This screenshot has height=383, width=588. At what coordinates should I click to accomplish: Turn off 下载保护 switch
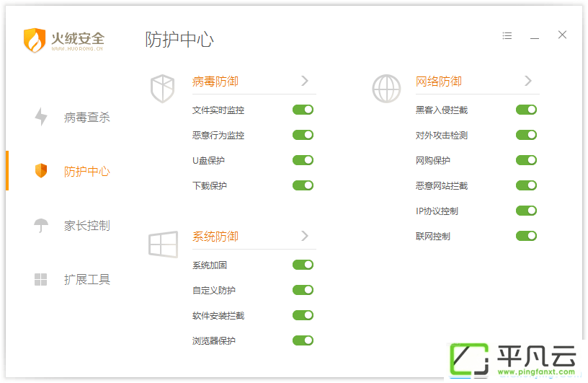[x=303, y=185]
